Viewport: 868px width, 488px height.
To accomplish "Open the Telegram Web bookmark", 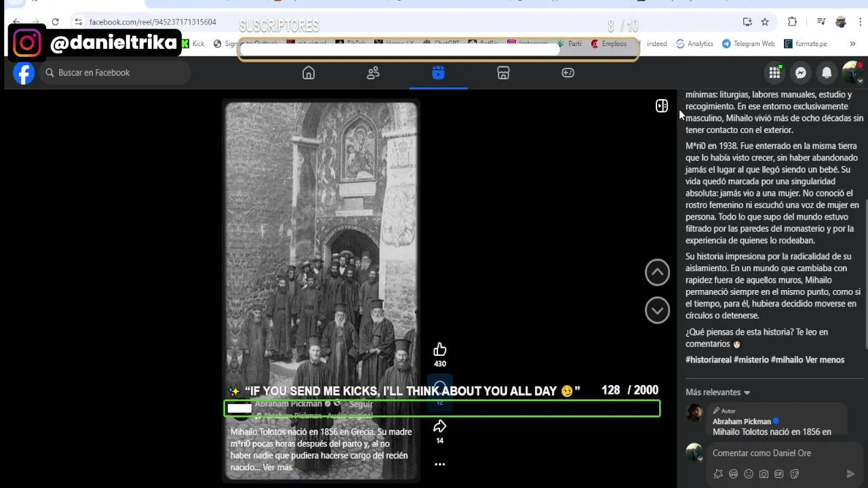I will coord(748,43).
